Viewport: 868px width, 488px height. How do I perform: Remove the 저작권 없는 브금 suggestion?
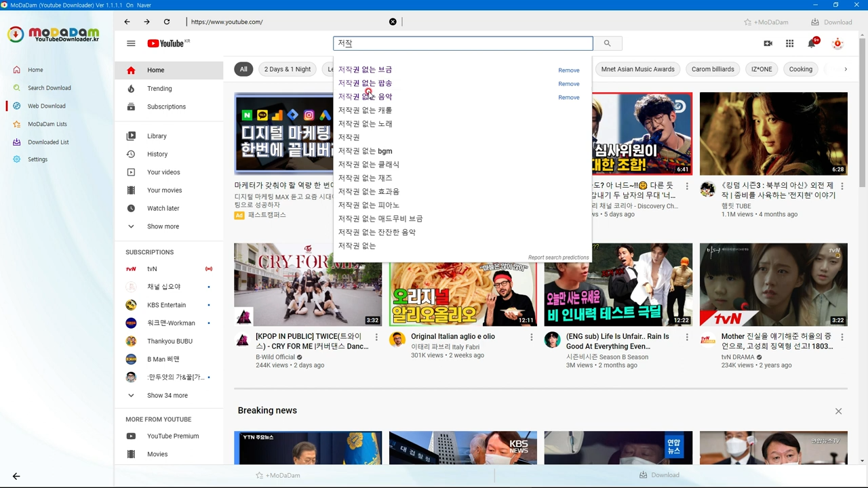tap(568, 70)
